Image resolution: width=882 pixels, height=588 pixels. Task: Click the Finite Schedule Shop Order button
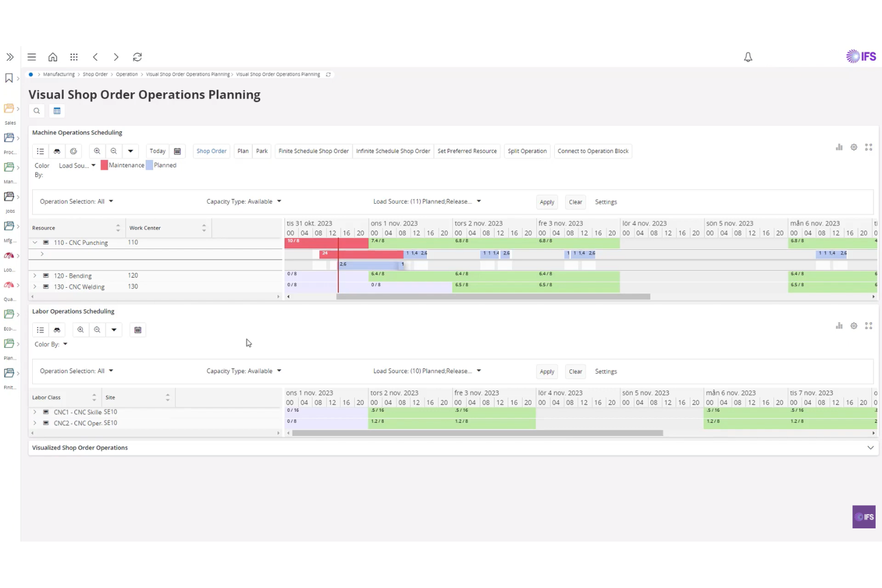click(313, 151)
